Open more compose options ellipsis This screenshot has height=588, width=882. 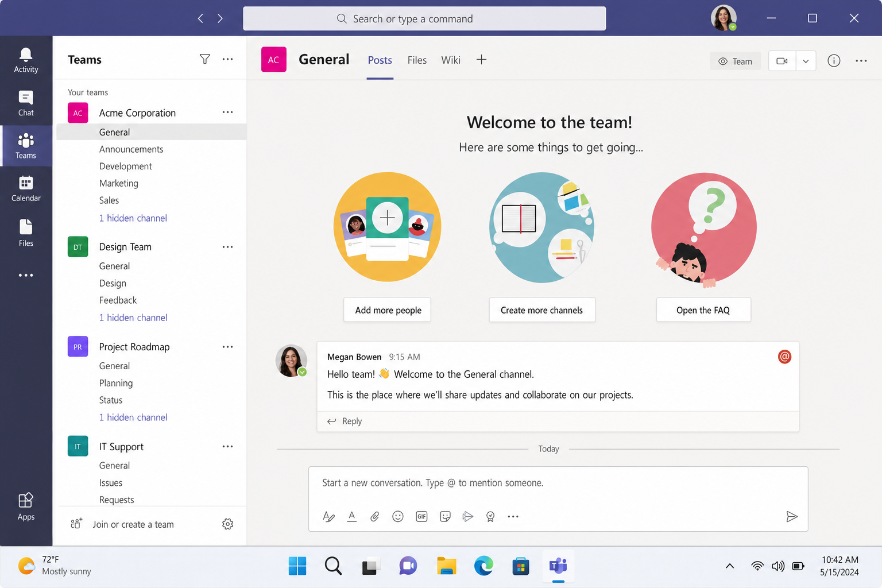tap(513, 517)
